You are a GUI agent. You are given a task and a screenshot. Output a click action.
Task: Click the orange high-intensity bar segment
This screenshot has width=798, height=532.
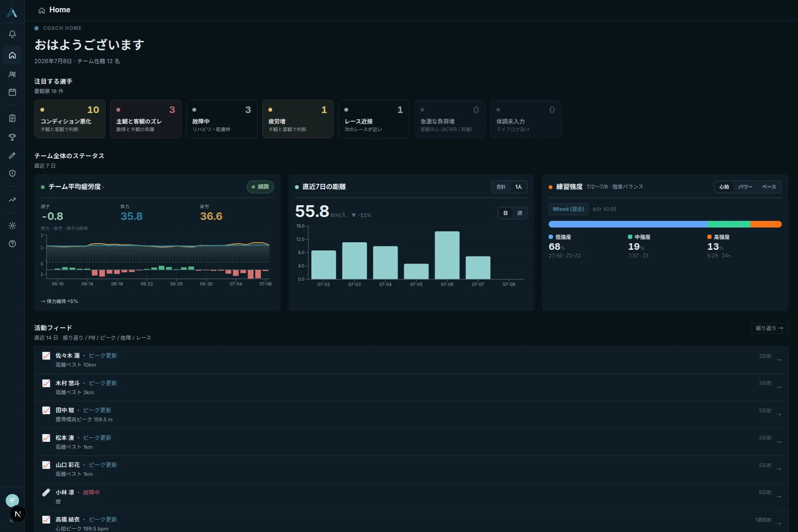(x=766, y=224)
